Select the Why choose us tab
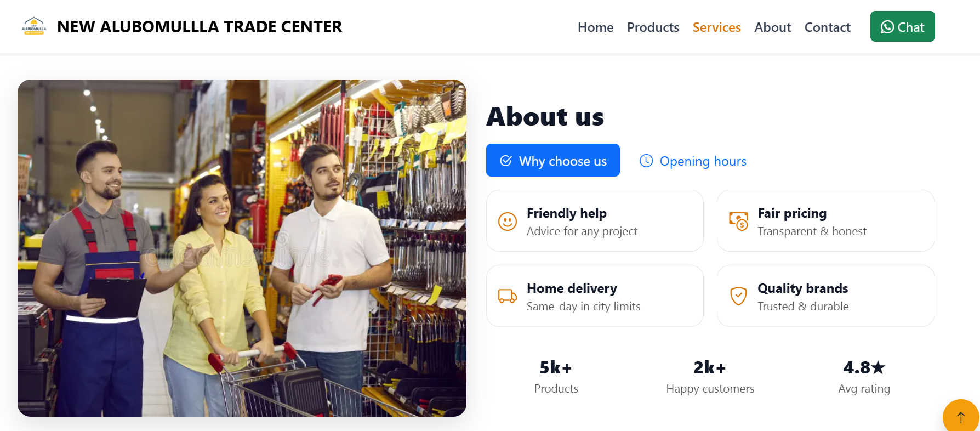 tap(552, 160)
